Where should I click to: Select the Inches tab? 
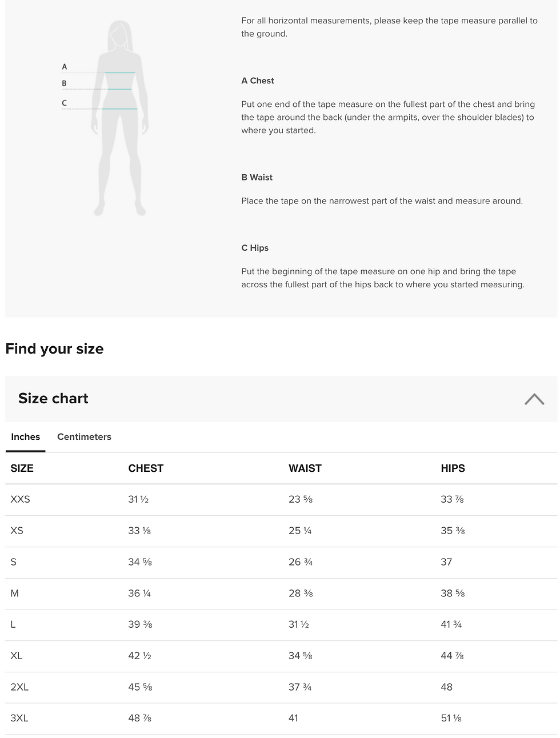coord(26,437)
